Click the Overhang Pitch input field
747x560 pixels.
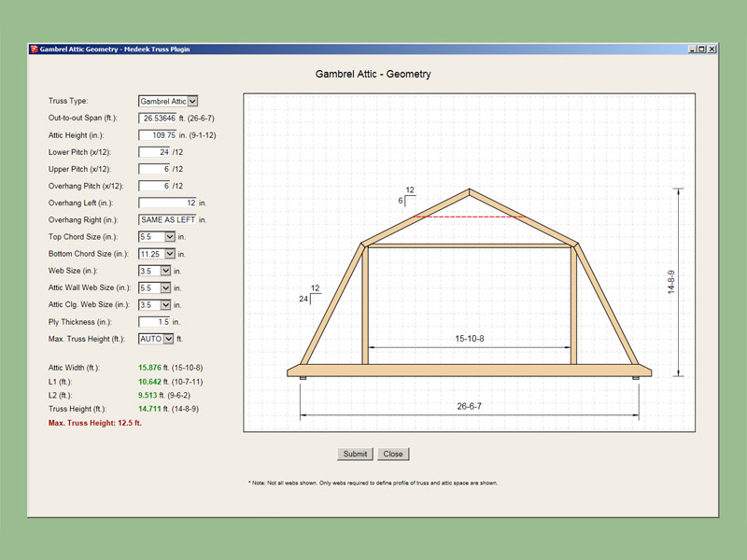tap(154, 186)
